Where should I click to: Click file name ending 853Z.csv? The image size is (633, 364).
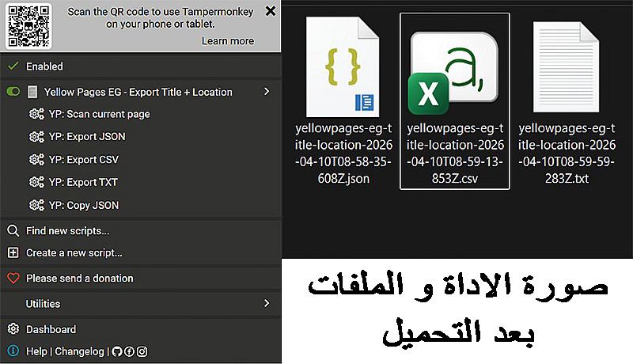455,154
